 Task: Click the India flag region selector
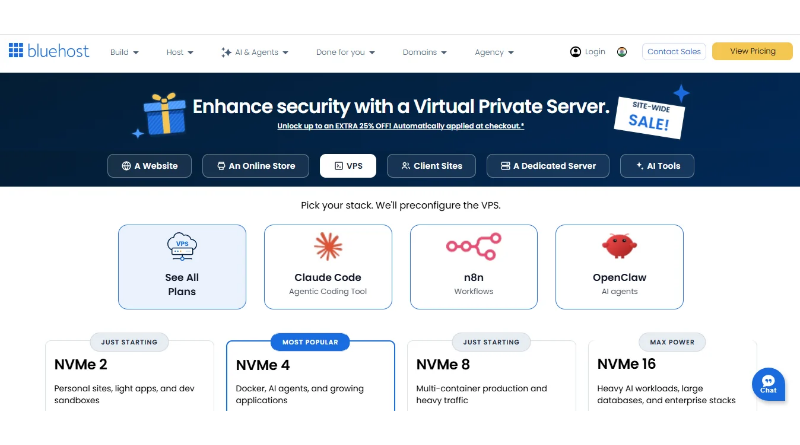pyautogui.click(x=621, y=52)
